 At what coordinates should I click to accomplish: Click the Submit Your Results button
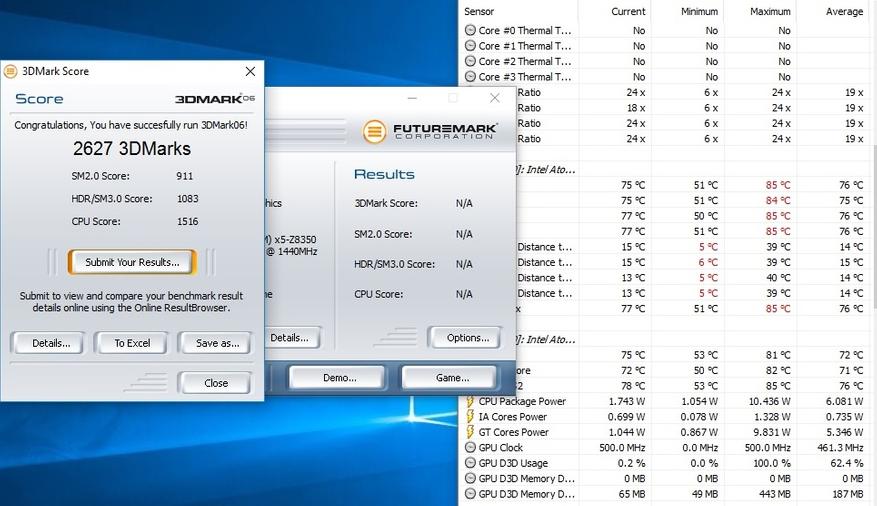point(132,262)
